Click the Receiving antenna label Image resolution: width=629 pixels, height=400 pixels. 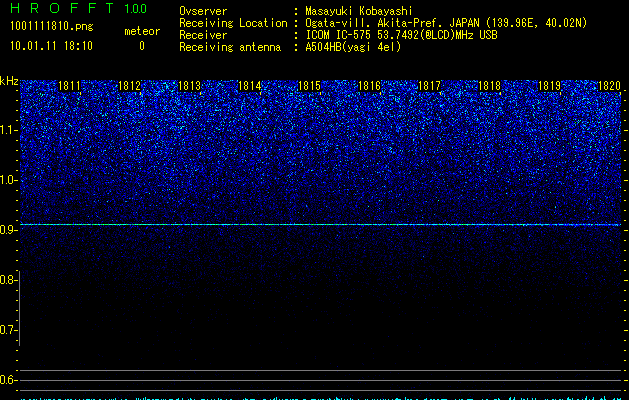(x=230, y=47)
